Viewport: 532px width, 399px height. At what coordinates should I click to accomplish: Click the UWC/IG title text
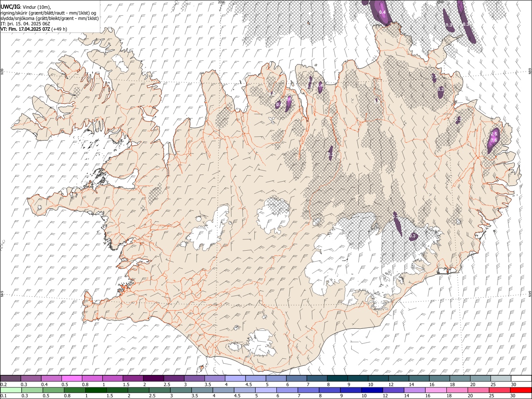tap(10, 7)
